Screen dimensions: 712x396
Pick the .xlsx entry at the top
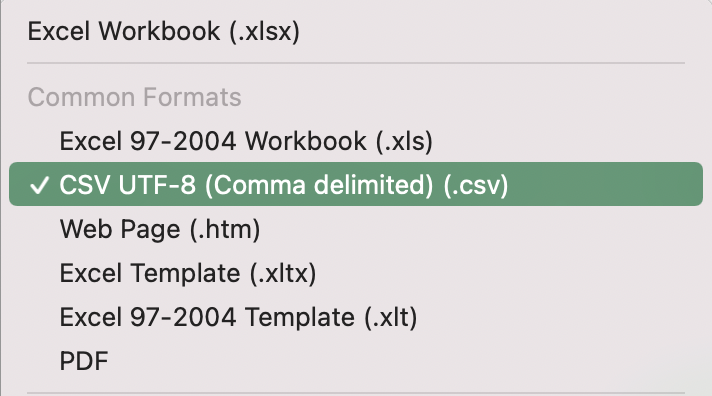pos(356,31)
